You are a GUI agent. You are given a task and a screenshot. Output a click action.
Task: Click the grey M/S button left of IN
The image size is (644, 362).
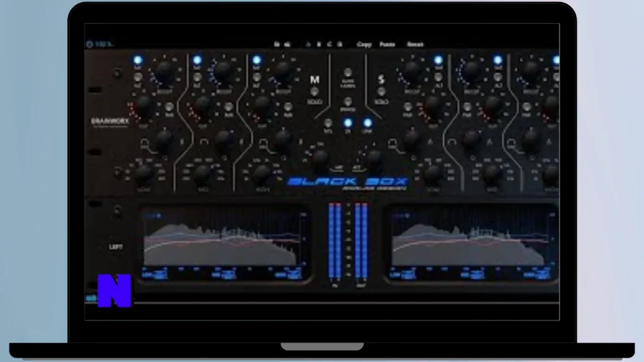pyautogui.click(x=328, y=123)
